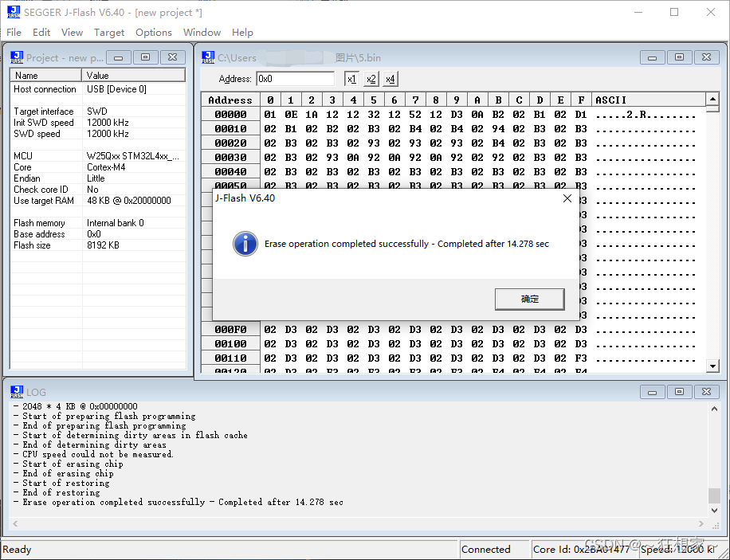Click LOG scrollbar up arrow
This screenshot has width=730, height=560.
715,409
